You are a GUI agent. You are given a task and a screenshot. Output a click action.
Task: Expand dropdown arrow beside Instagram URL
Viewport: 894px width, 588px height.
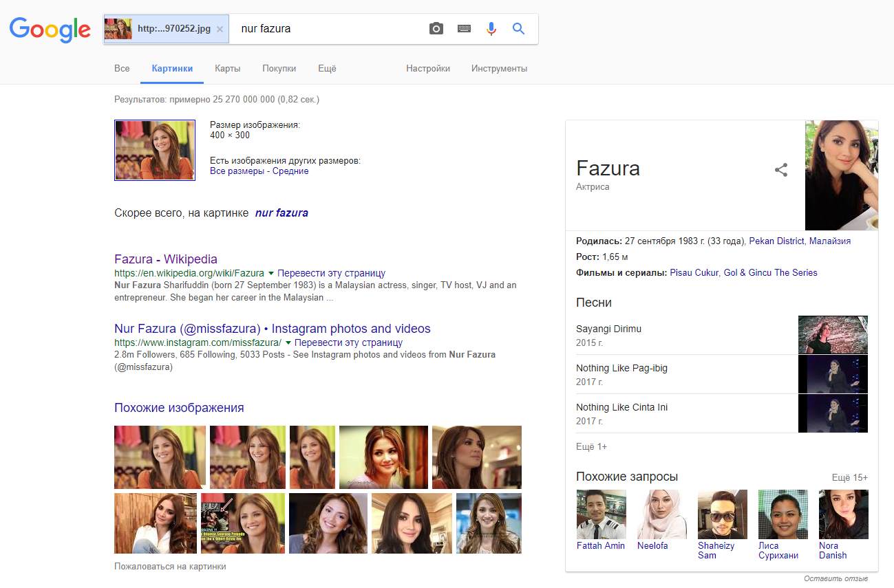coord(288,342)
